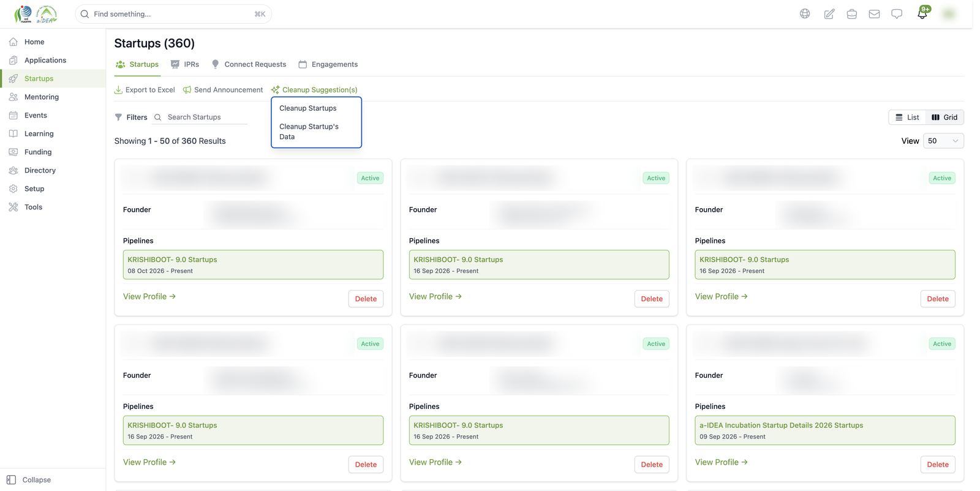Open the globe language icon
980x491 pixels.
point(805,13)
